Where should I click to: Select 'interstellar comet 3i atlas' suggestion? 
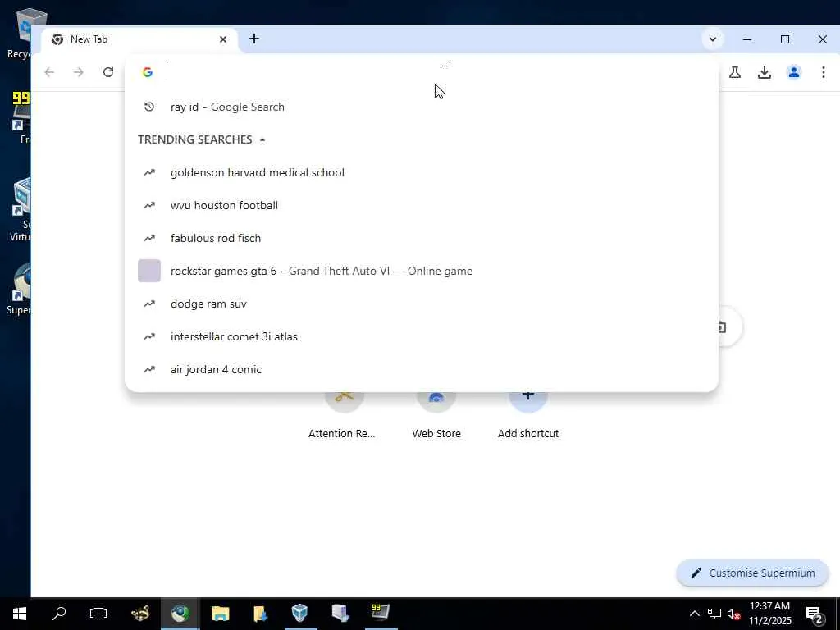click(x=422, y=337)
